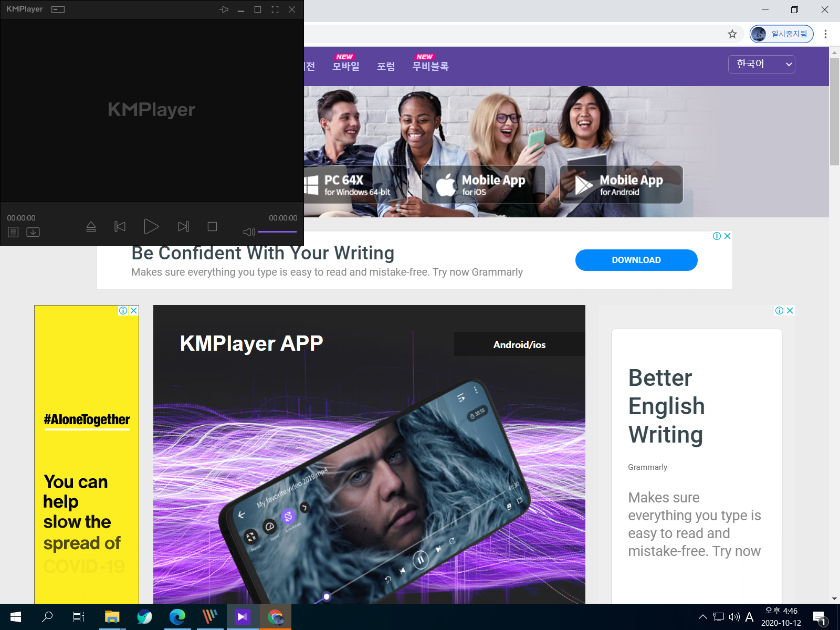Bookmark this page with the star icon
Screen dimensions: 840x630
[732, 34]
